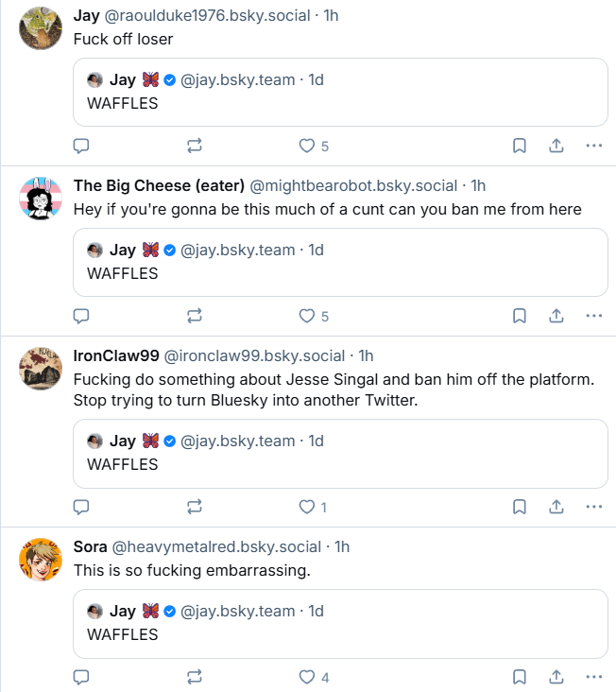This screenshot has height=692, width=616.
Task: Bookmark The Big Cheese (eater)'s post
Action: [x=519, y=316]
